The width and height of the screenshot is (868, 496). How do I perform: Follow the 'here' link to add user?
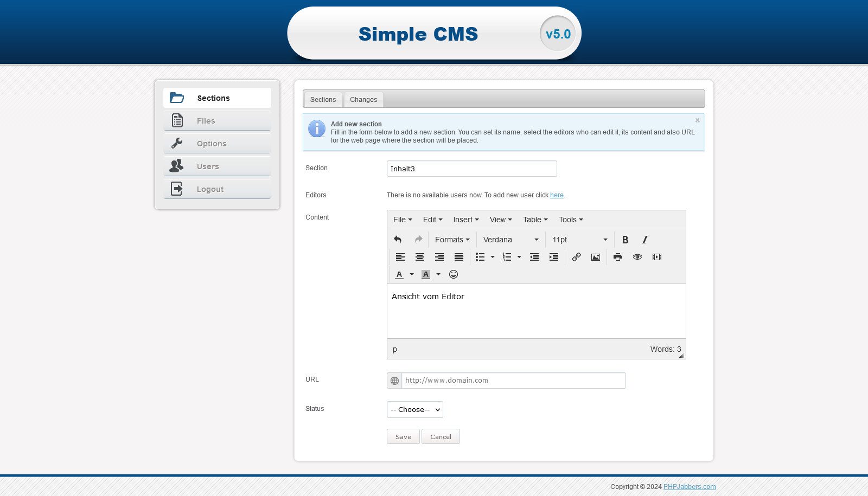coord(557,195)
